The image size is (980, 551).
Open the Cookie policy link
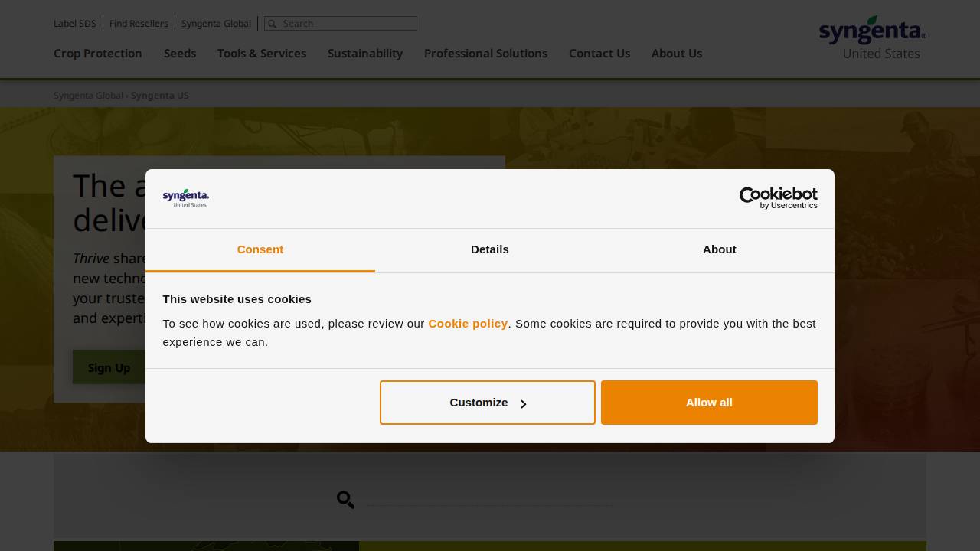pos(468,324)
